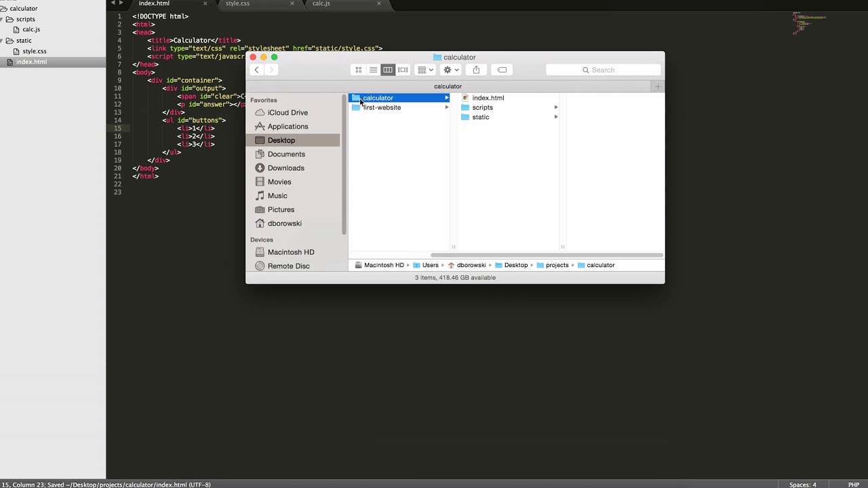The image size is (868, 488).
Task: Switch Finder to list view
Action: [x=373, y=70]
